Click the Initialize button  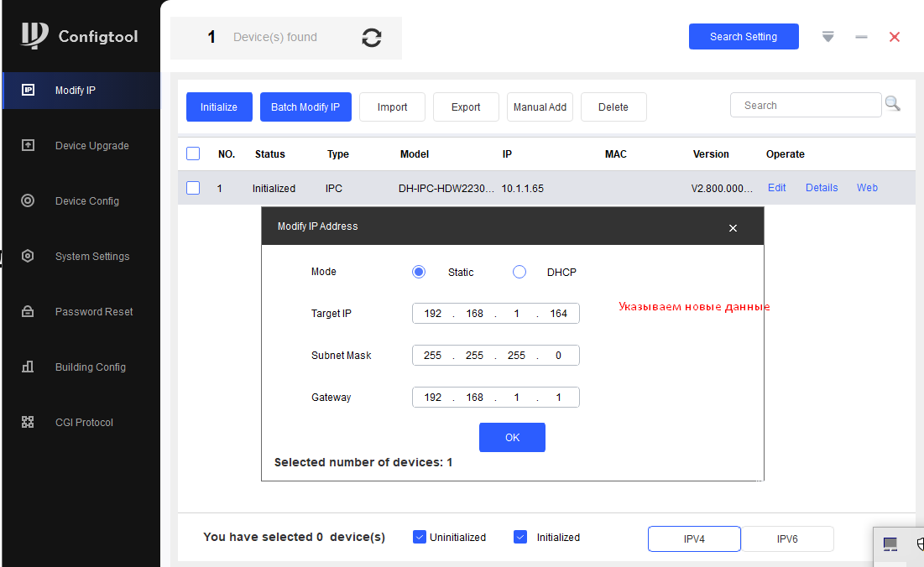(219, 107)
